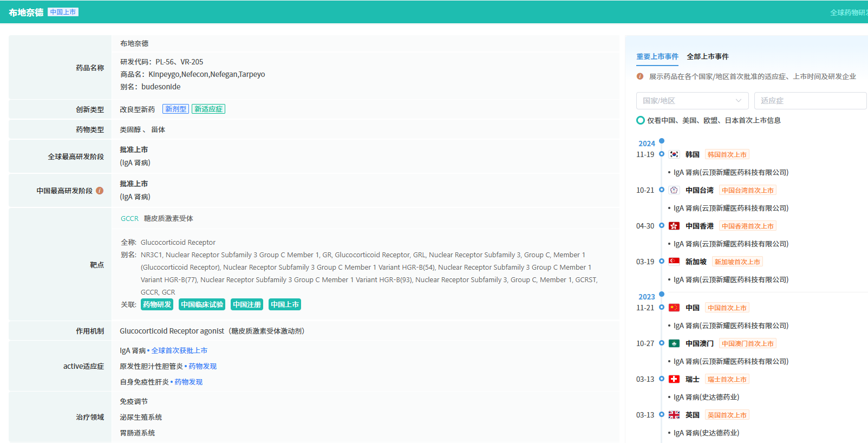Click the Switzerland flag icon

click(674, 379)
